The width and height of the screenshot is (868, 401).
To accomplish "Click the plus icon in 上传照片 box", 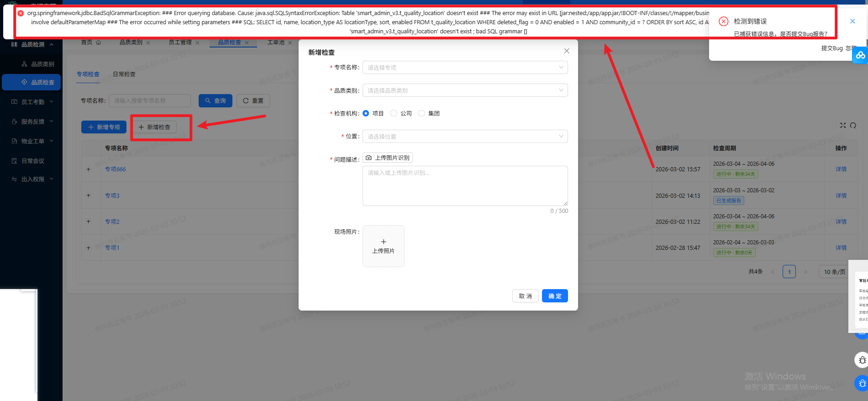I will pyautogui.click(x=384, y=242).
